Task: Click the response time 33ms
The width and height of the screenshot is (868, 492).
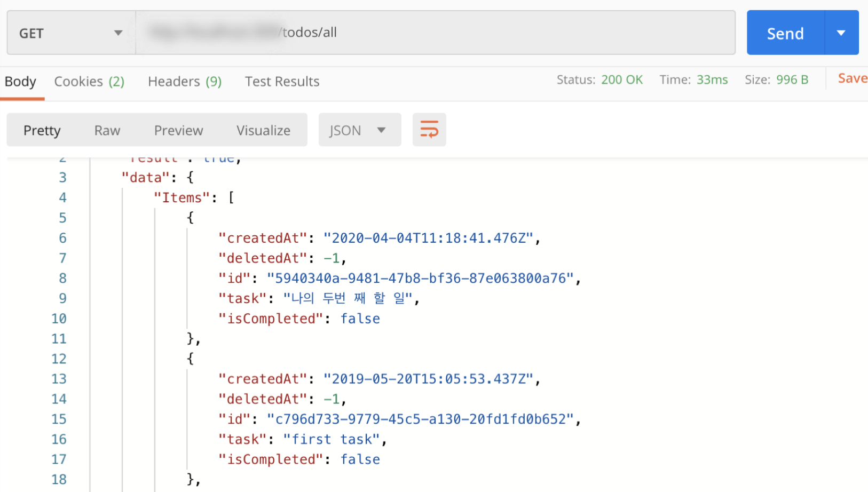Action: point(712,80)
